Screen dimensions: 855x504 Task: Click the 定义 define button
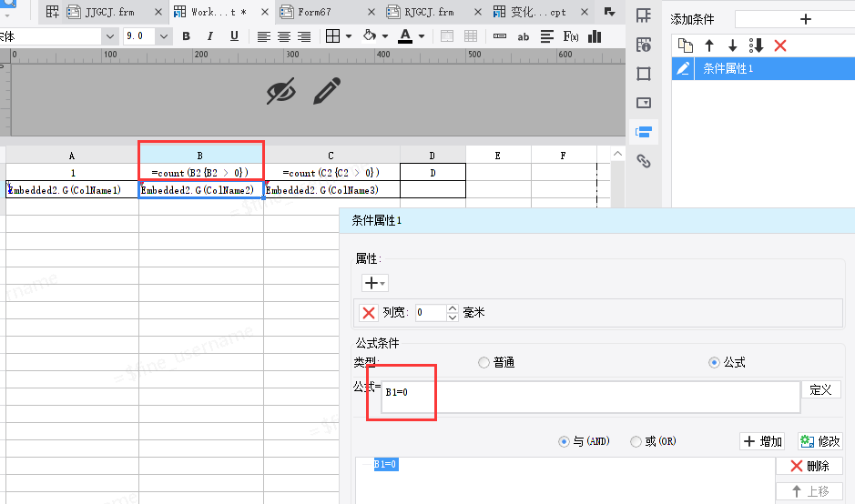820,389
